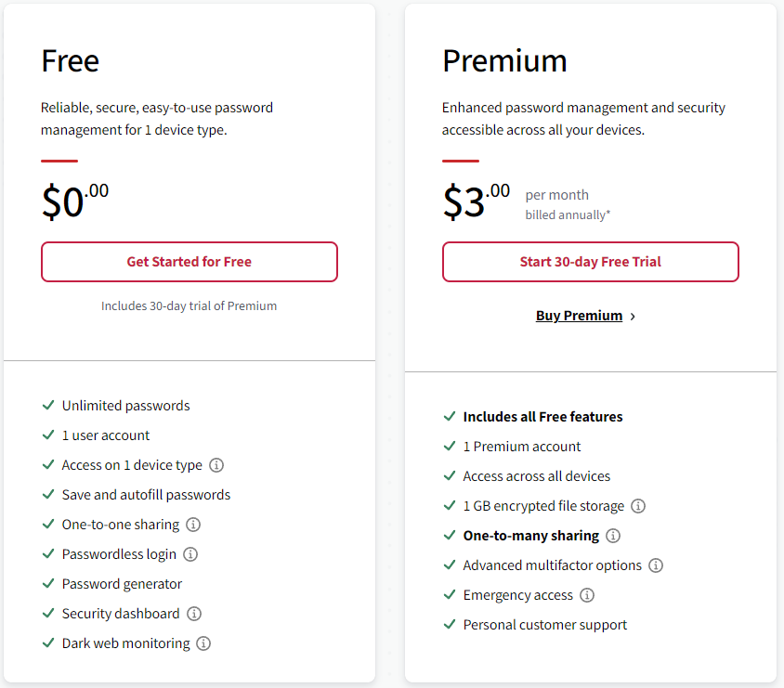Image resolution: width=784 pixels, height=688 pixels.
Task: Click the Includes 30-day trial of Premium note
Action: tap(189, 305)
